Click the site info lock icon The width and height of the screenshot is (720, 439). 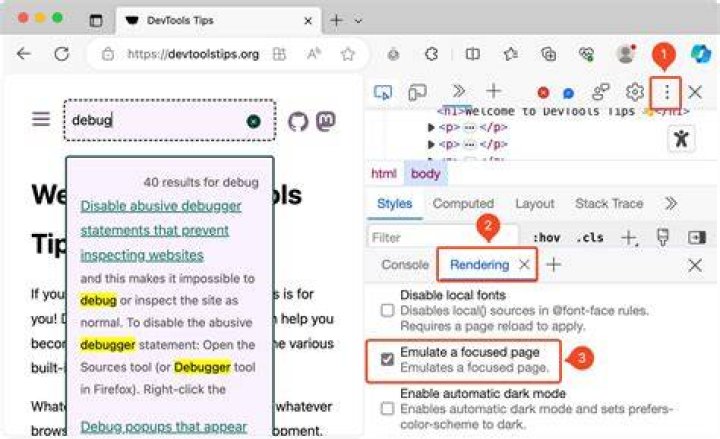(107, 54)
